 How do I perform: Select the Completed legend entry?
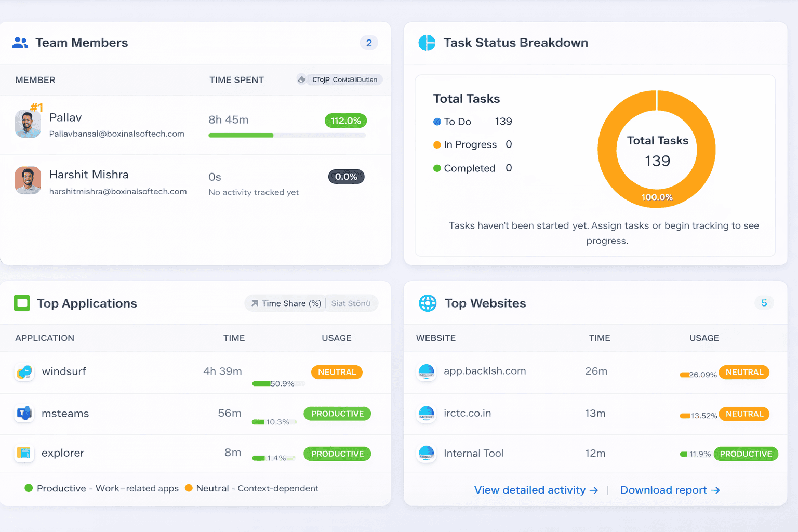pyautogui.click(x=473, y=168)
